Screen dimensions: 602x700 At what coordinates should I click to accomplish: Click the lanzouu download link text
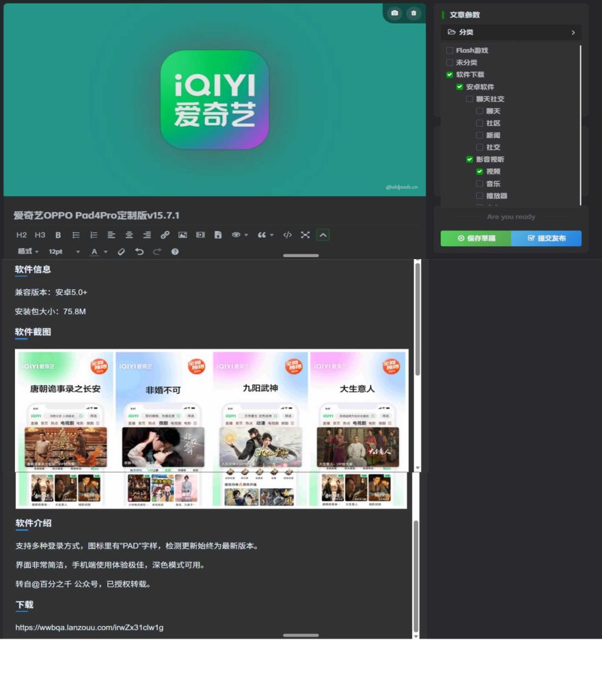pos(90,628)
